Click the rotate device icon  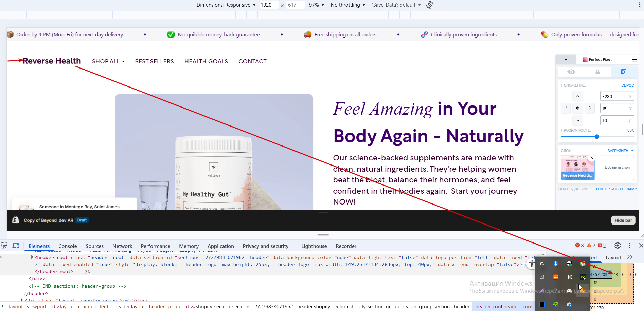[x=430, y=5]
